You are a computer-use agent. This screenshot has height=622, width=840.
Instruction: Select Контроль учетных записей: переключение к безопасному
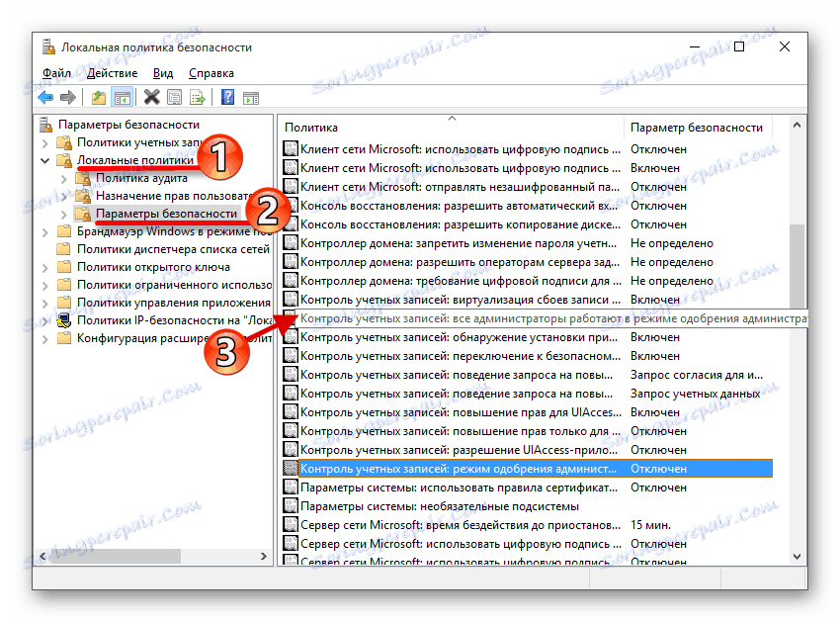point(461,356)
